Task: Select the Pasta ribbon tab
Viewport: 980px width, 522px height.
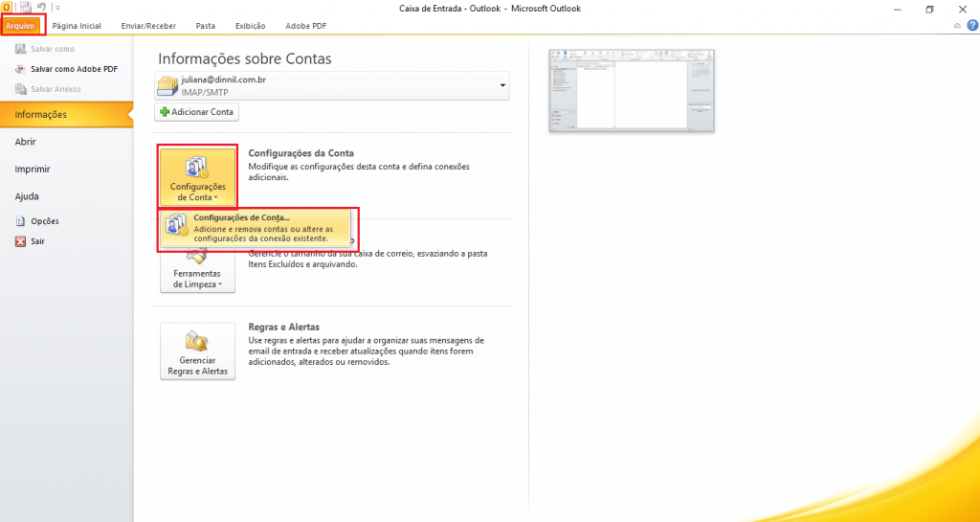Action: 205,26
